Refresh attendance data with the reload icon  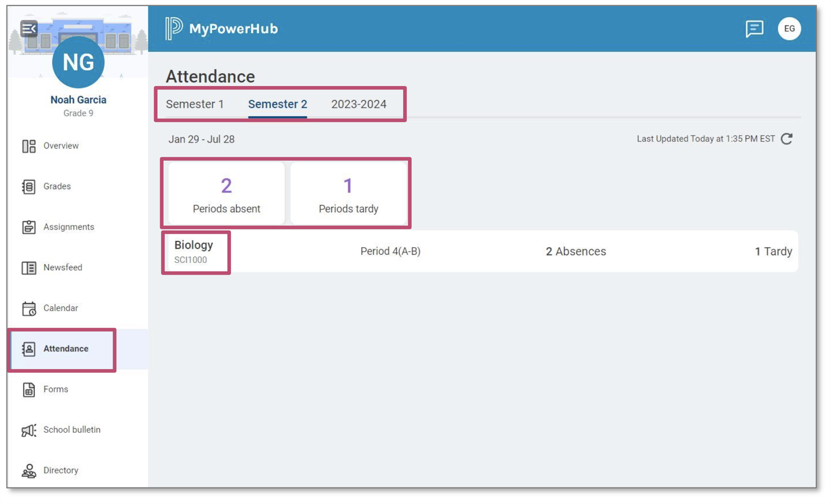pyautogui.click(x=787, y=139)
